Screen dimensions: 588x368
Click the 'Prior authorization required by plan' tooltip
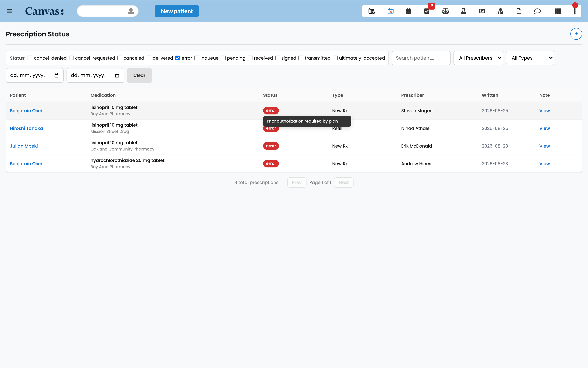(307, 121)
